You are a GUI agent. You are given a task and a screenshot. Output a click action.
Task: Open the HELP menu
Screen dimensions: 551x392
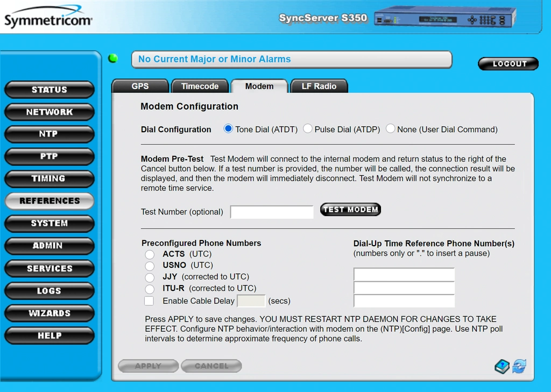(50, 336)
